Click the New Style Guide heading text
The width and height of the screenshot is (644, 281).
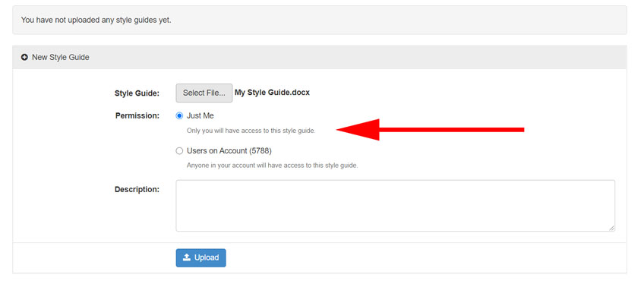pyautogui.click(x=61, y=58)
